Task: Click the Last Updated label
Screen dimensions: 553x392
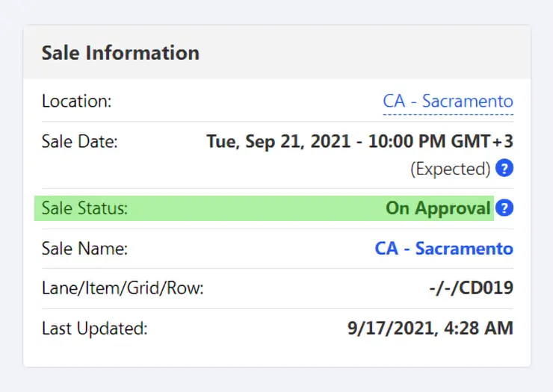Action: [94, 329]
